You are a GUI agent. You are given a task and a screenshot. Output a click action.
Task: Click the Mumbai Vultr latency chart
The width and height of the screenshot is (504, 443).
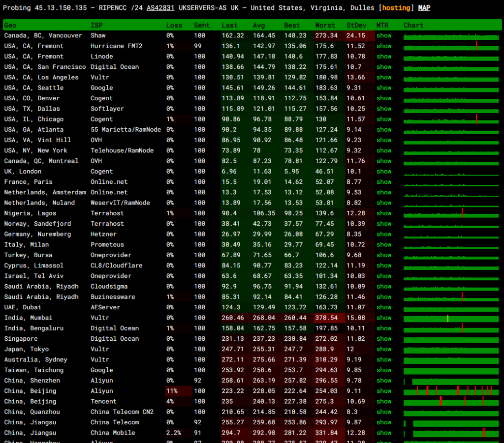451,318
